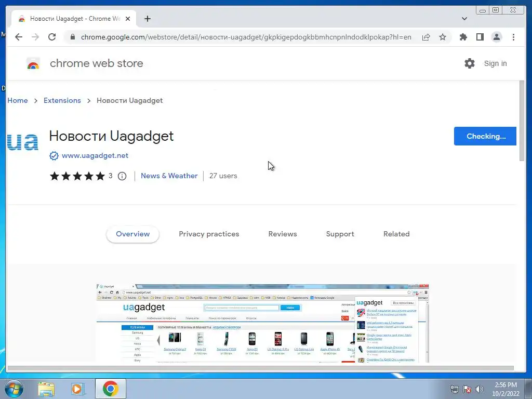Open the Extensions breadcrumb link
This screenshot has height=399, width=532.
[x=62, y=100]
